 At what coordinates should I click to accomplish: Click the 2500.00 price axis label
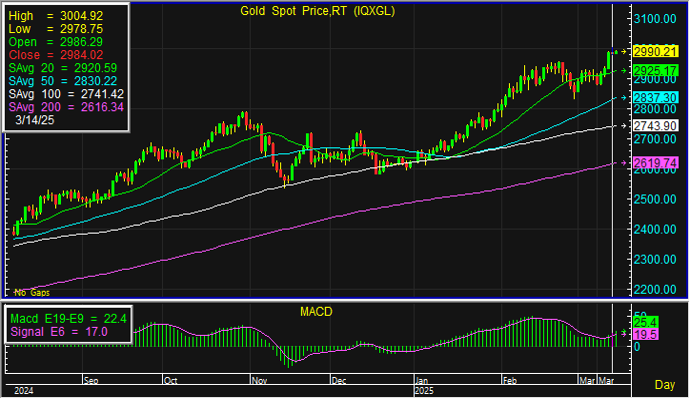[x=655, y=199]
